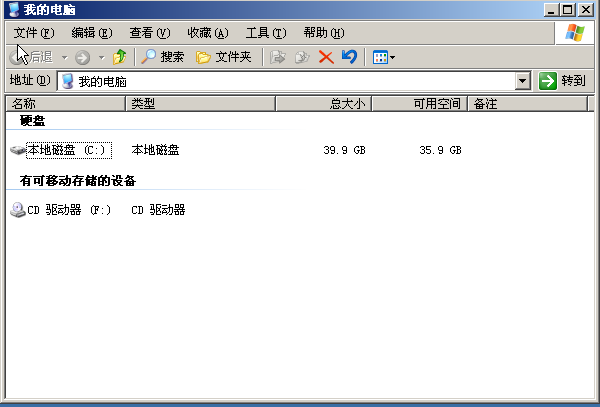Sort by the 总大小 column header

coord(324,104)
